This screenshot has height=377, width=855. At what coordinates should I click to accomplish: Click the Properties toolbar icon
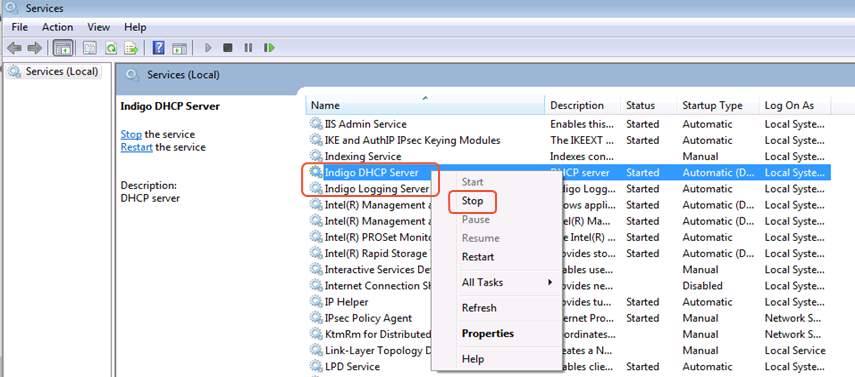click(90, 48)
